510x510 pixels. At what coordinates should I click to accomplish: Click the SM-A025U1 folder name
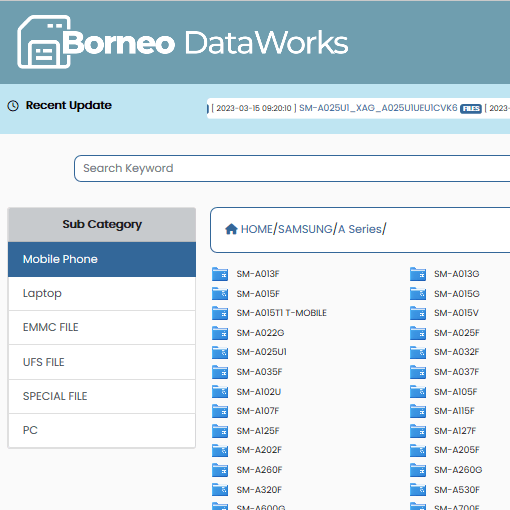[x=262, y=352]
